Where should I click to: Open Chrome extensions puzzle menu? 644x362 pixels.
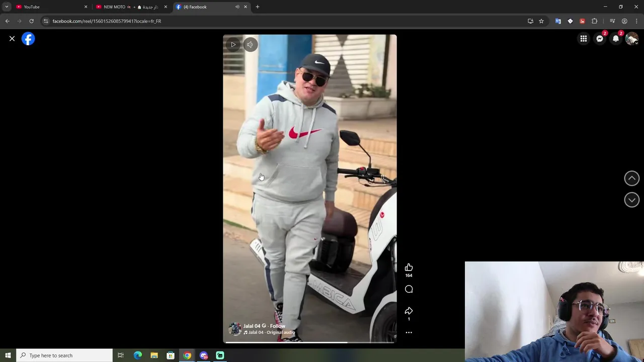[594, 21]
